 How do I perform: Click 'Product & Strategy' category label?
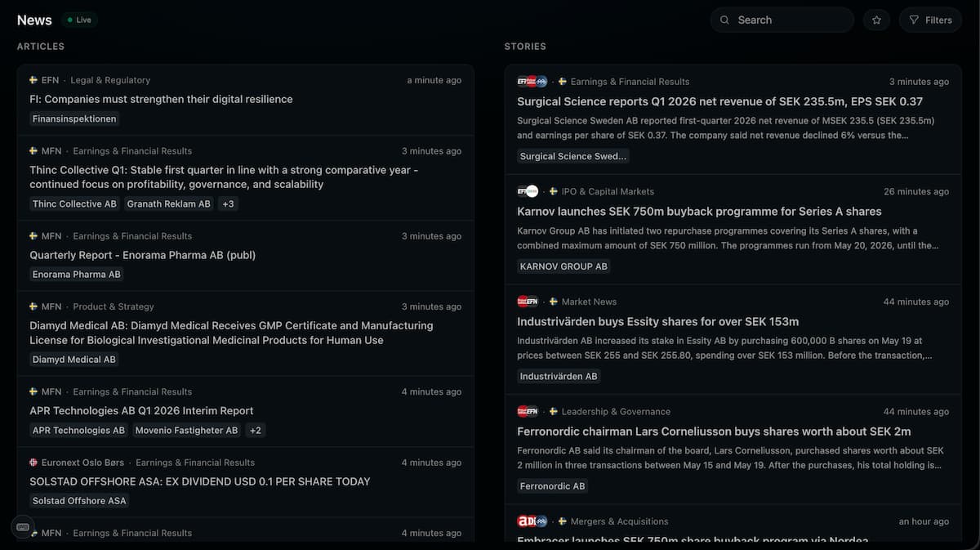point(114,306)
